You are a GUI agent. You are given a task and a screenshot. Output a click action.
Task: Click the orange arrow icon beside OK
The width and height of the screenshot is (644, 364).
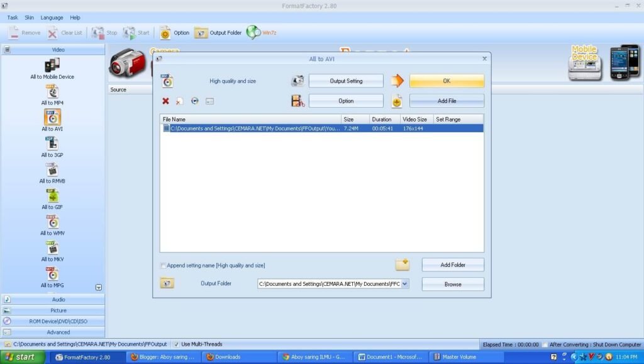click(397, 81)
